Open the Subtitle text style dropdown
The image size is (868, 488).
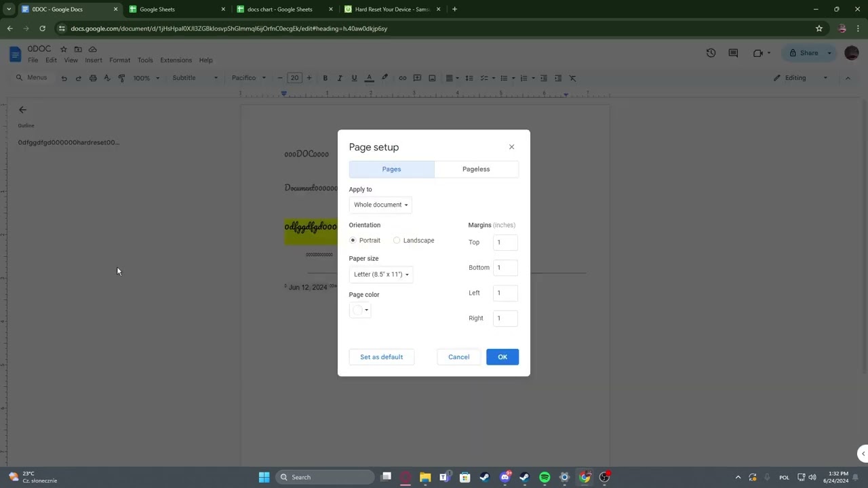click(x=195, y=78)
